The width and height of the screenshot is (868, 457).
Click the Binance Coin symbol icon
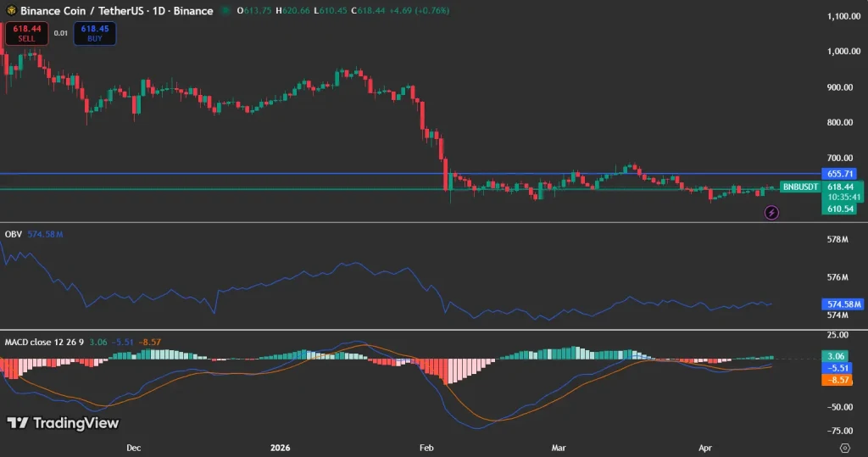11,10
